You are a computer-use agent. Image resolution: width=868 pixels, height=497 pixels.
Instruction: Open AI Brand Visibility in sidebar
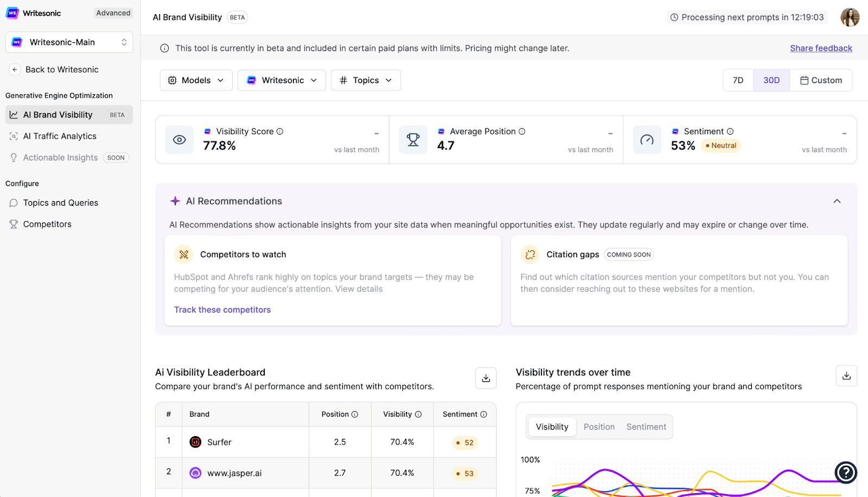[69, 115]
